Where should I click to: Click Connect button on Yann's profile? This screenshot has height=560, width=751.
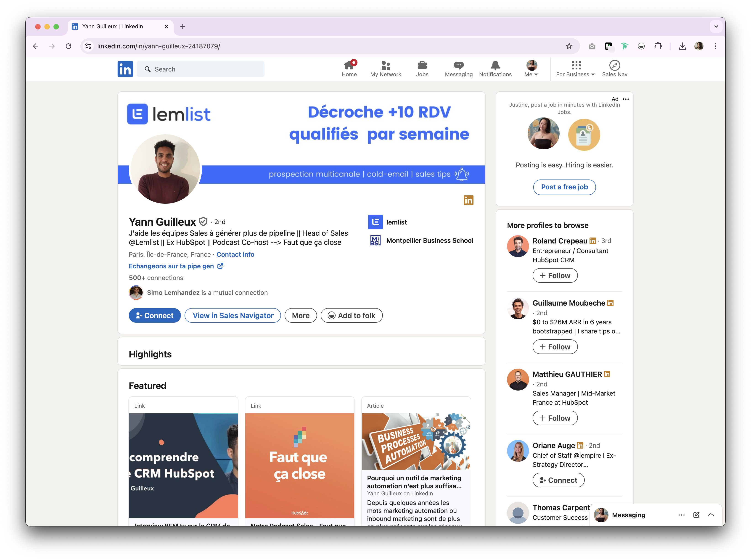[155, 316]
